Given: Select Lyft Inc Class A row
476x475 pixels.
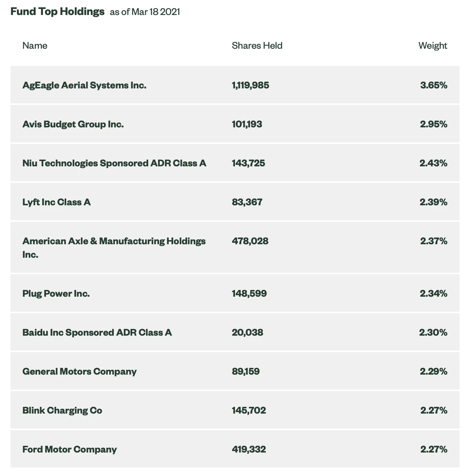Looking at the screenshot, I should pos(57,202).
